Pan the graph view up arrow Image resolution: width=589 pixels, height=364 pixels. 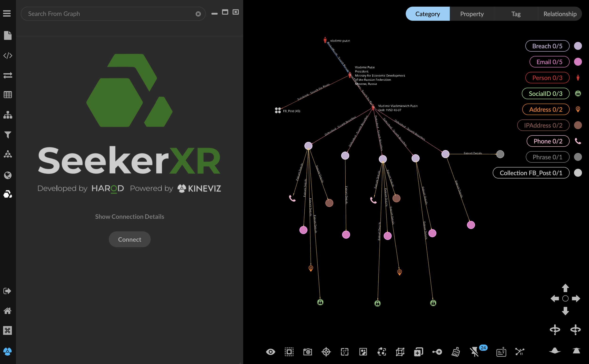(x=565, y=288)
